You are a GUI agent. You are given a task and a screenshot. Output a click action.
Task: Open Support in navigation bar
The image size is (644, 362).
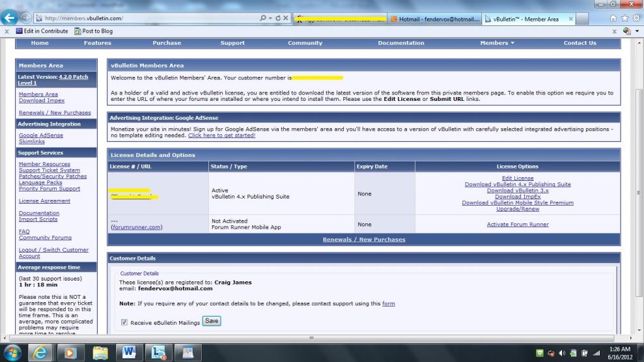coord(232,43)
